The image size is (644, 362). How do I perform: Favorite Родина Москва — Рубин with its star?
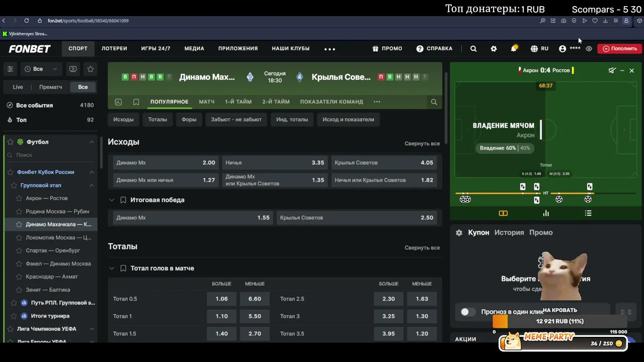pyautogui.click(x=19, y=211)
